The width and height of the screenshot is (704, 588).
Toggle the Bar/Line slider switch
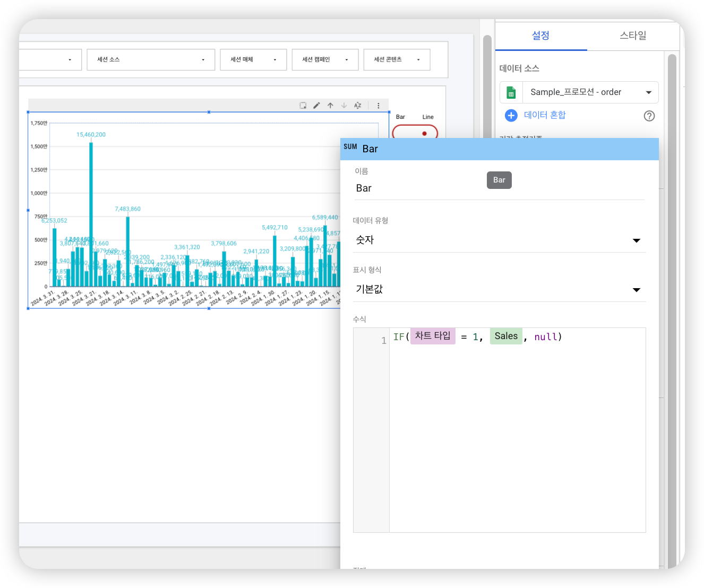pos(415,132)
